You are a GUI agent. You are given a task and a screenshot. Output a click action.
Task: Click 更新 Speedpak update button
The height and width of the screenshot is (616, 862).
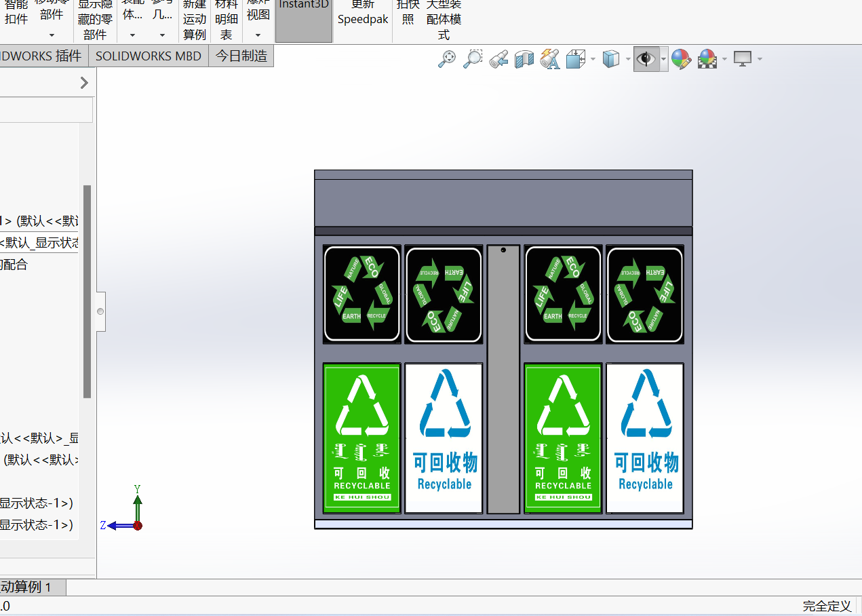tap(363, 12)
